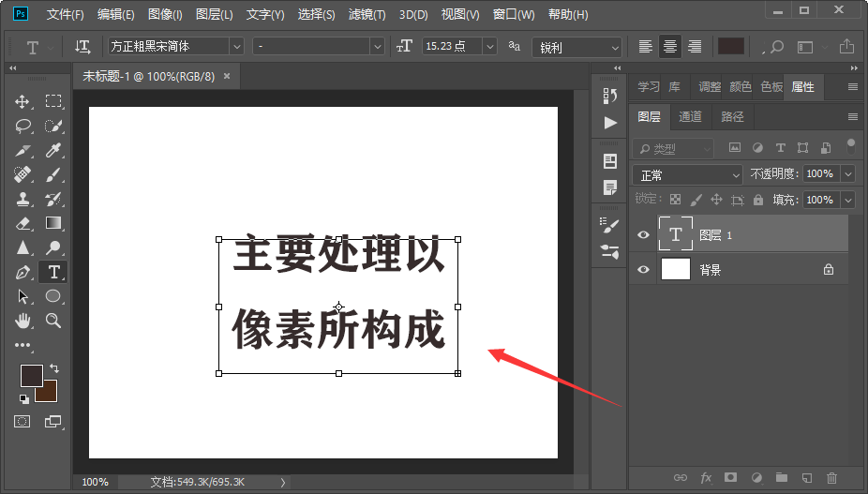Open the search icon in options bar

pos(777,47)
